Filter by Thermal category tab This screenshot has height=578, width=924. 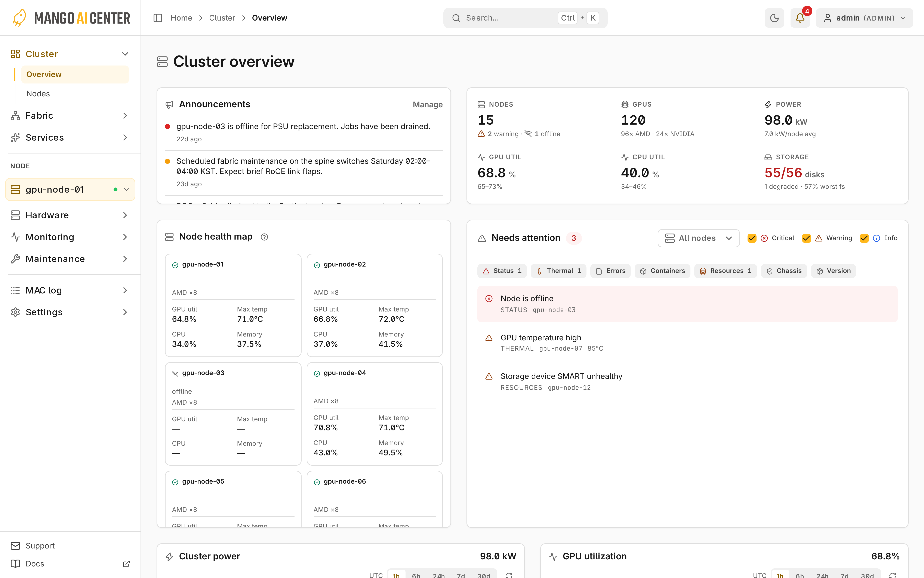pyautogui.click(x=558, y=271)
